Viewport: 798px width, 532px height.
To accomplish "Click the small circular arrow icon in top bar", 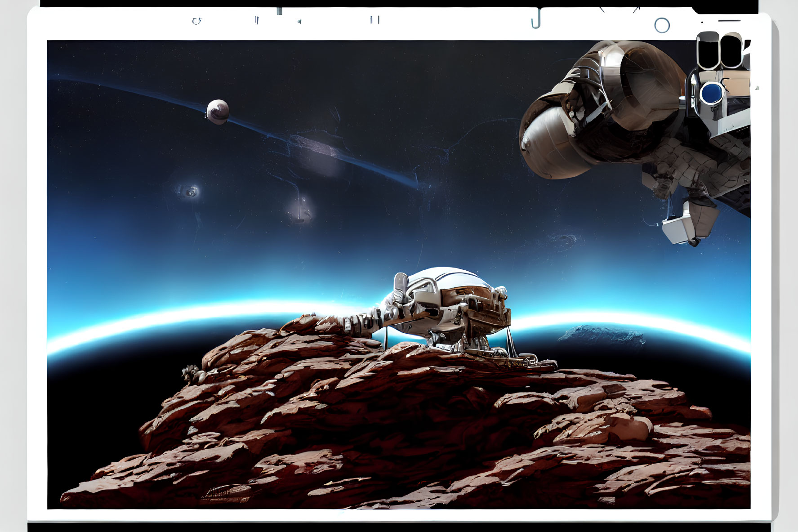I will point(196,21).
